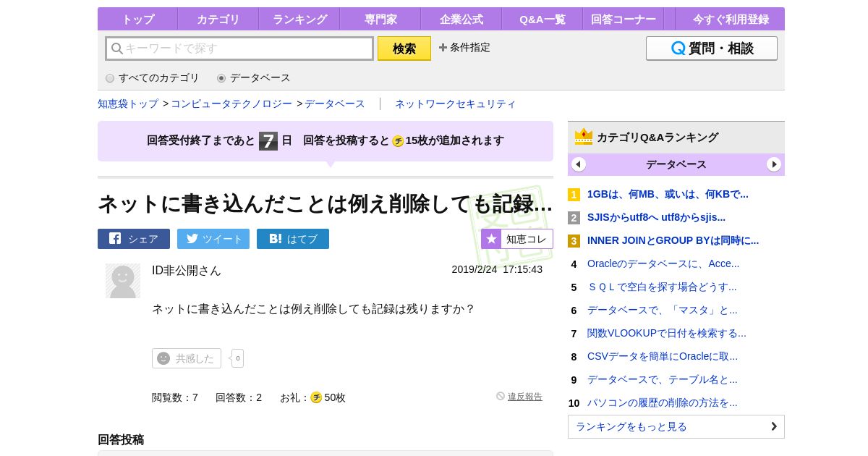
Task: Focus the keyword search field
Action: (x=239, y=48)
